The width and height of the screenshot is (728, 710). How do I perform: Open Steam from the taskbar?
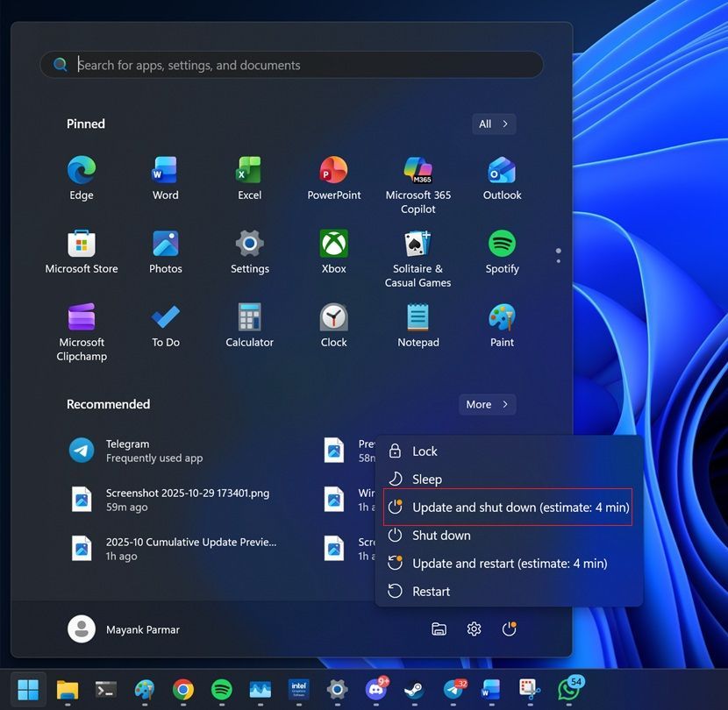coord(413,691)
